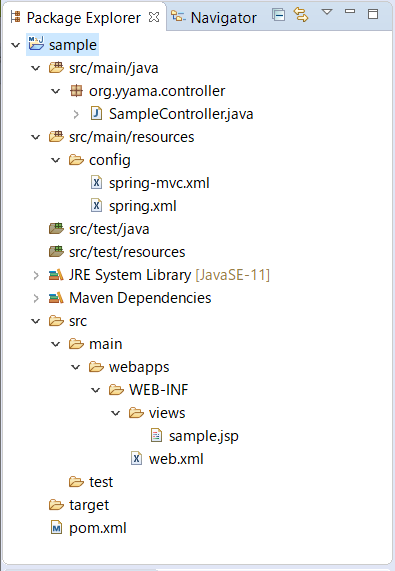The image size is (395, 571).
Task: Select 'SampleController.java' file name
Action: click(x=181, y=114)
